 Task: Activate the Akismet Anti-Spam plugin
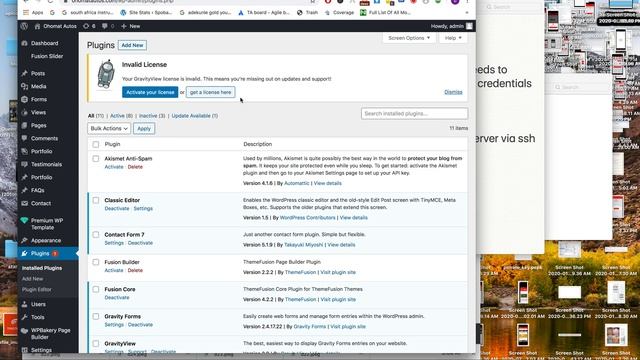click(114, 167)
